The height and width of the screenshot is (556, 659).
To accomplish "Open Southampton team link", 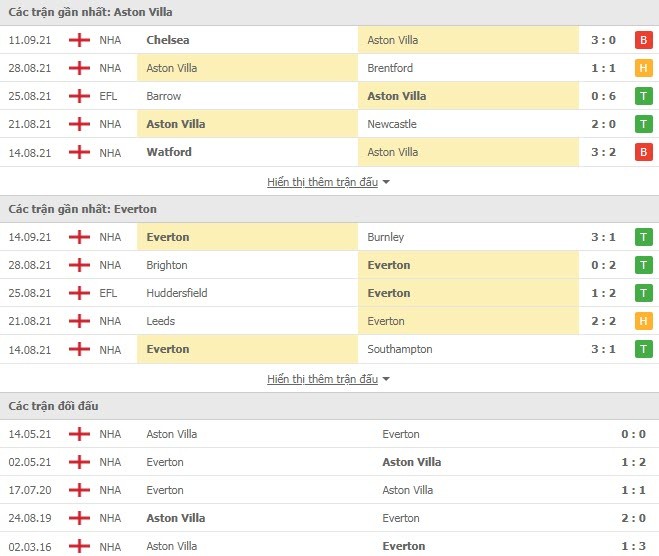I will coord(400,349).
